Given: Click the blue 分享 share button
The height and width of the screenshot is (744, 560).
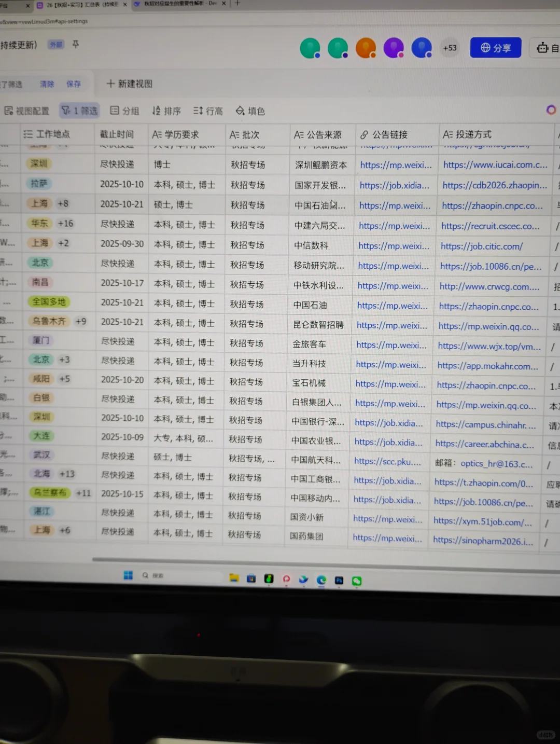Looking at the screenshot, I should tap(496, 48).
